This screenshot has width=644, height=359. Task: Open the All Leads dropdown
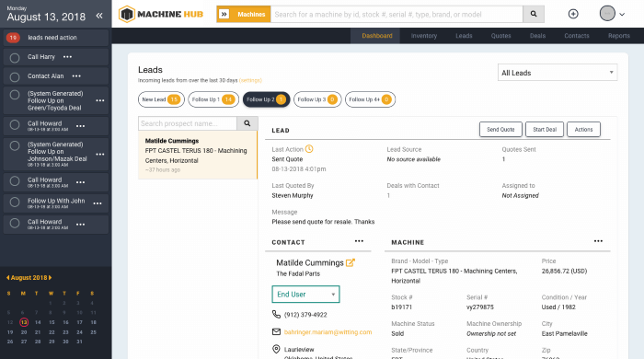pyautogui.click(x=558, y=73)
